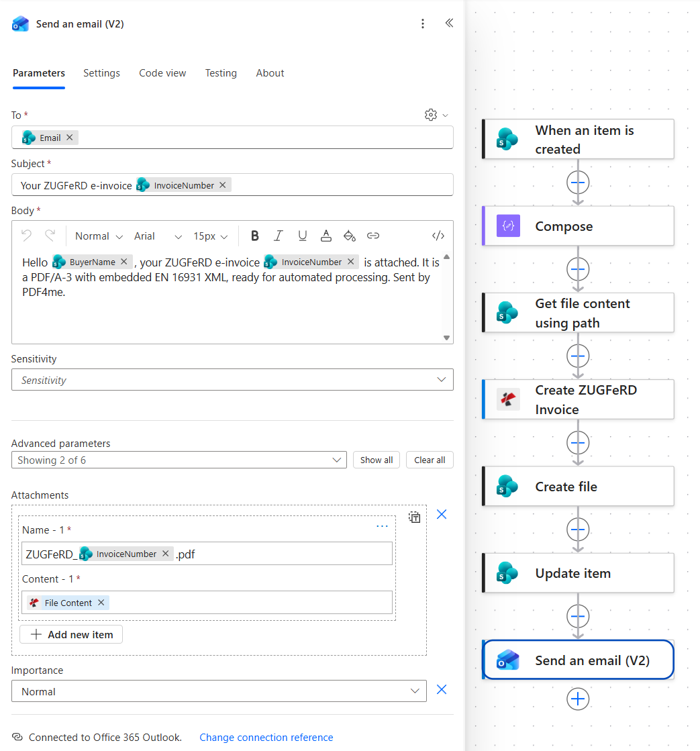Switch to the Code view tab
Viewport: 700px width, 751px height.
point(162,73)
